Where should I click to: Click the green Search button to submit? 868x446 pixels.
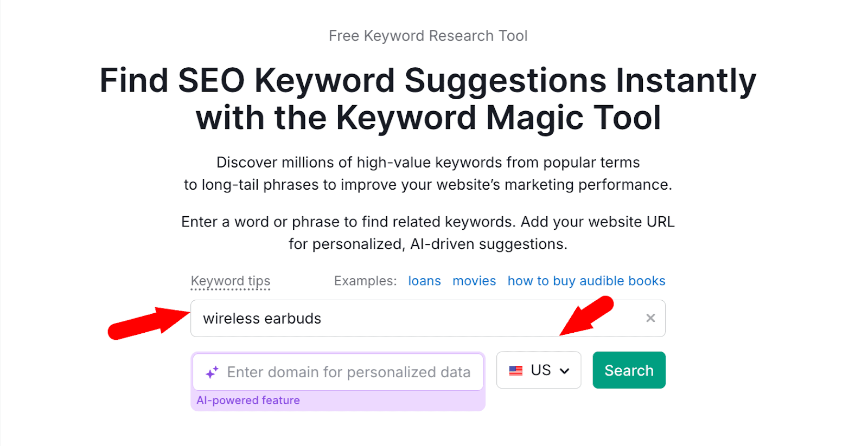click(629, 370)
